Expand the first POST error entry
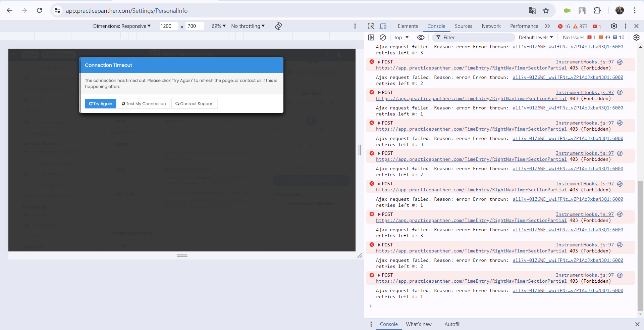Viewport: 644px width, 330px height. (x=379, y=62)
